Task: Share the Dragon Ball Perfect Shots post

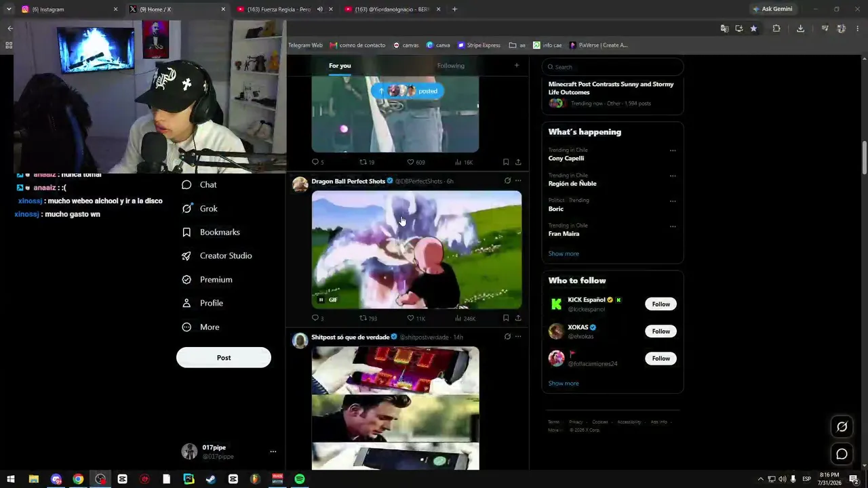Action: 518,318
